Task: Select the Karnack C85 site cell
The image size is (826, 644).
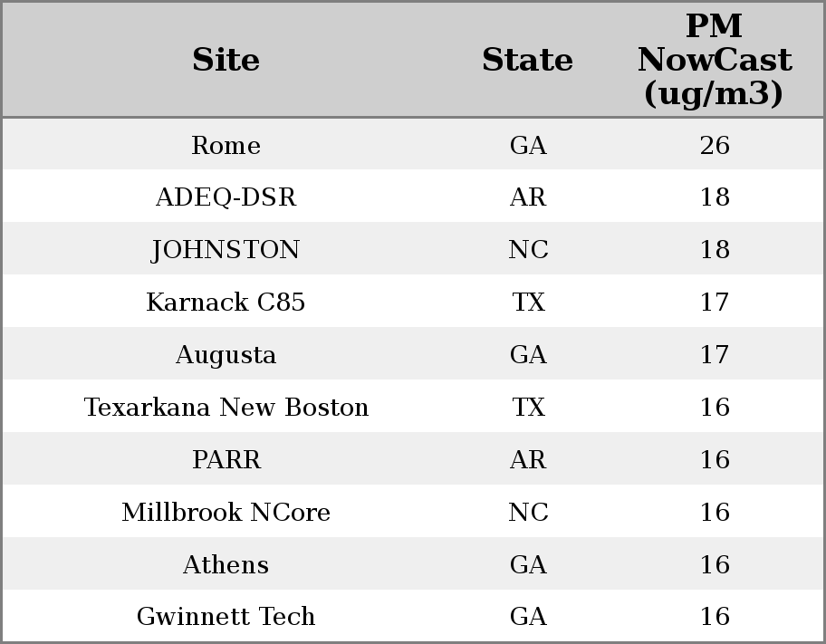Action: coord(226,302)
